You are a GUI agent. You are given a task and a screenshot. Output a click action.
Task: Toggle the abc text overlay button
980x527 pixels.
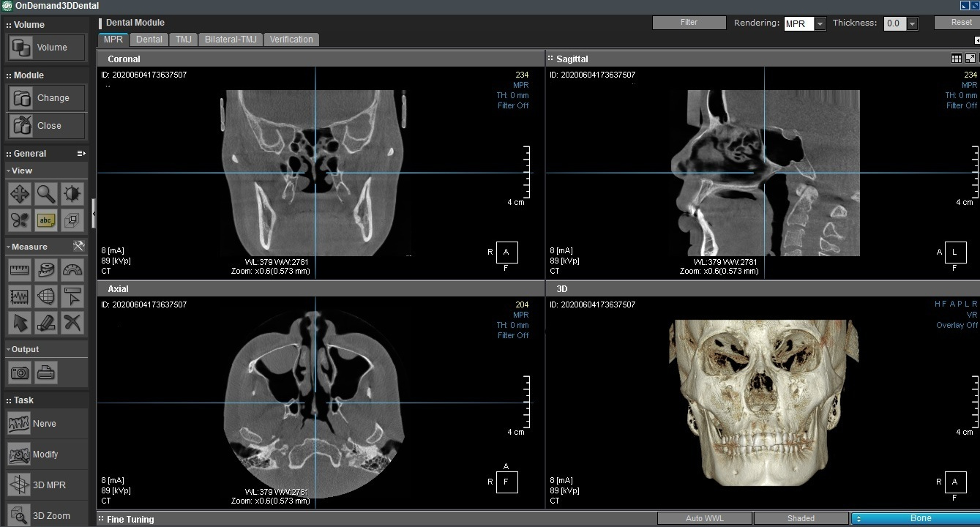[x=46, y=220]
